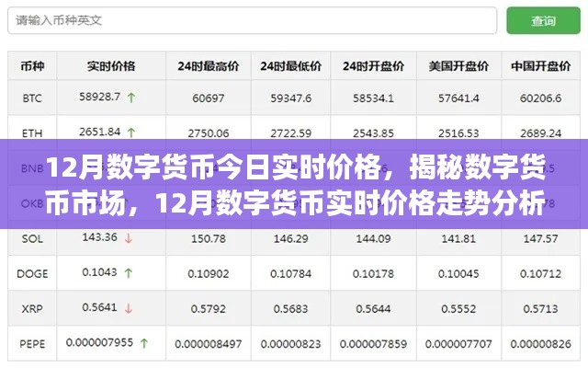Click the 24时最低价 column header
588x368 pixels.
click(290, 65)
